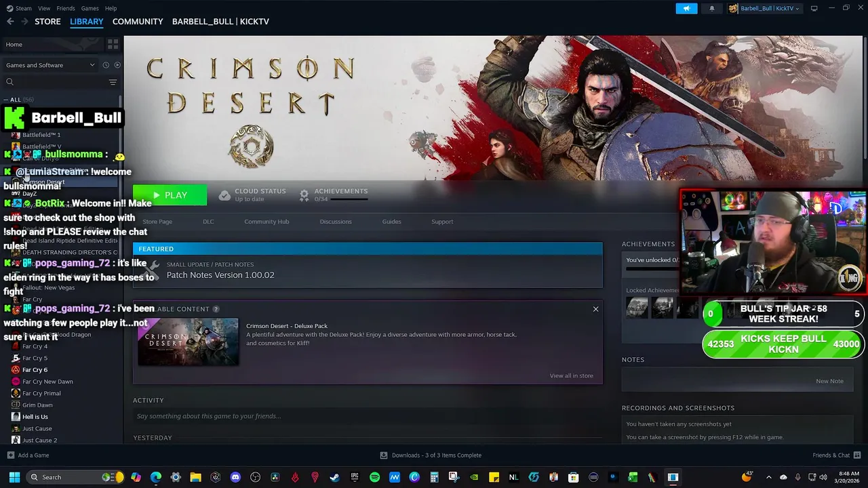Open achievements trophy gear icon
Viewport: 868px width, 488px height.
point(304,195)
